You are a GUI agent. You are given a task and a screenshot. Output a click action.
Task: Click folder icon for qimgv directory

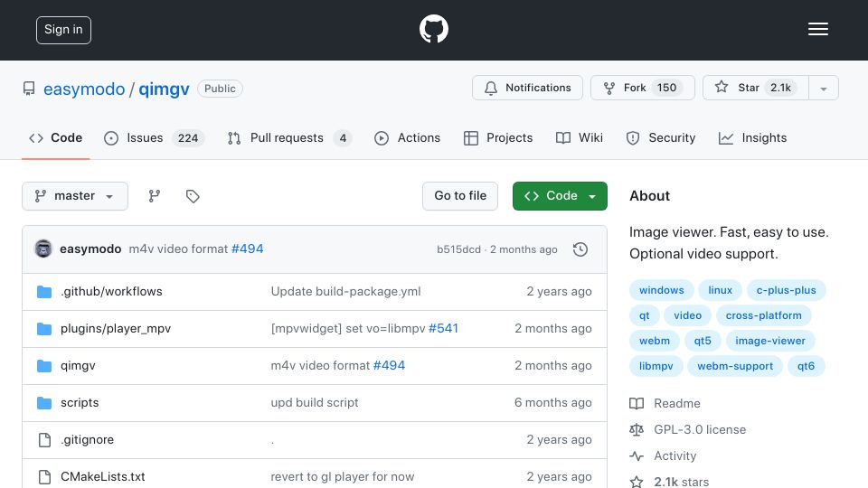point(44,366)
